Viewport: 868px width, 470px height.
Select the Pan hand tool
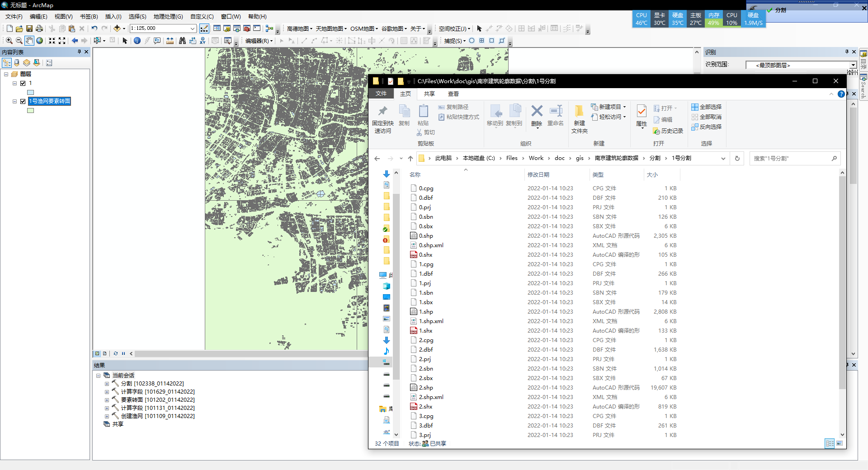click(x=29, y=41)
